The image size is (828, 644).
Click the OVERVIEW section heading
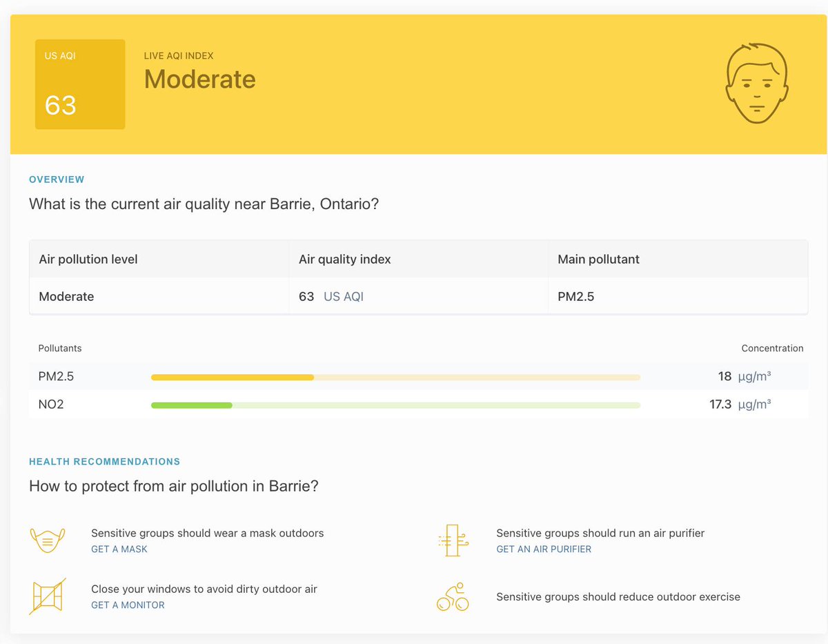click(57, 179)
